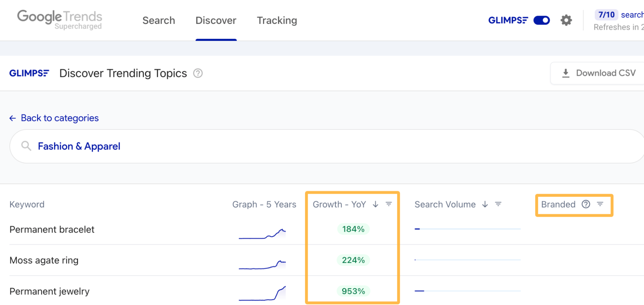Open the settings gear icon
The height and width of the screenshot is (305, 644).
tap(566, 20)
